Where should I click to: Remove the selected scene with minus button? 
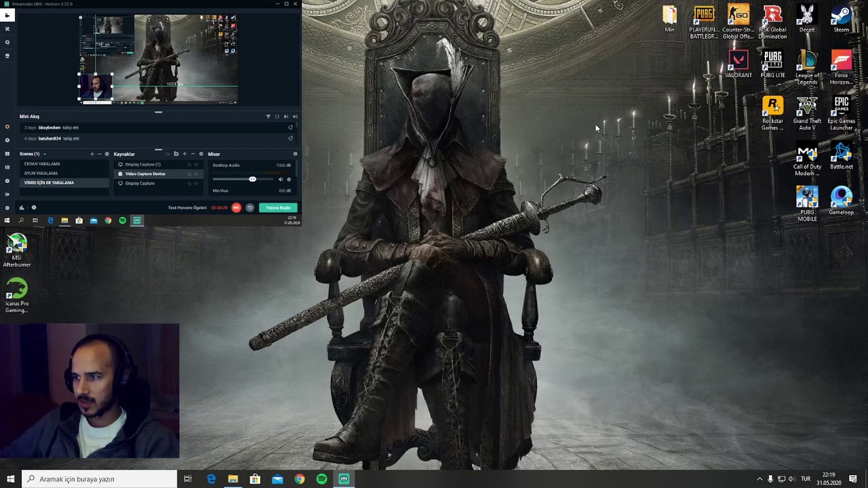point(100,154)
